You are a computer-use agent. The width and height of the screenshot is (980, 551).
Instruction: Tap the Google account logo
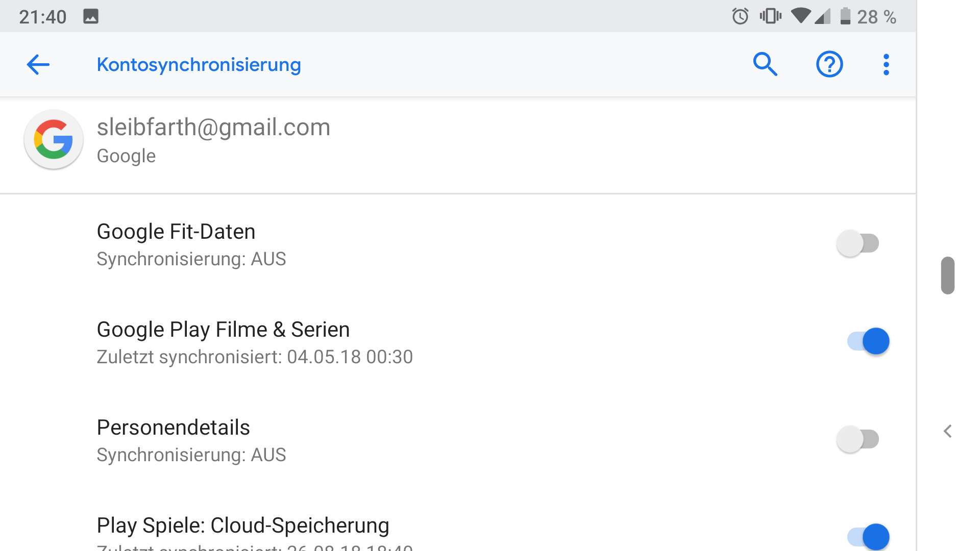click(54, 139)
